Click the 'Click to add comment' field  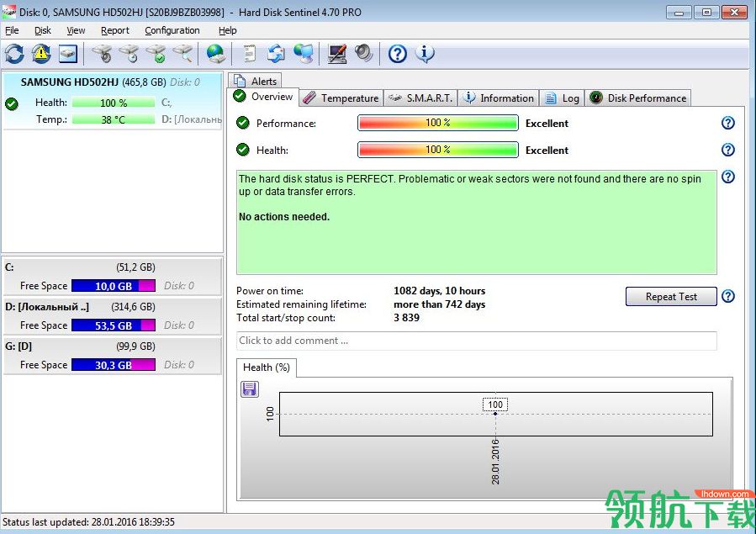coord(476,341)
